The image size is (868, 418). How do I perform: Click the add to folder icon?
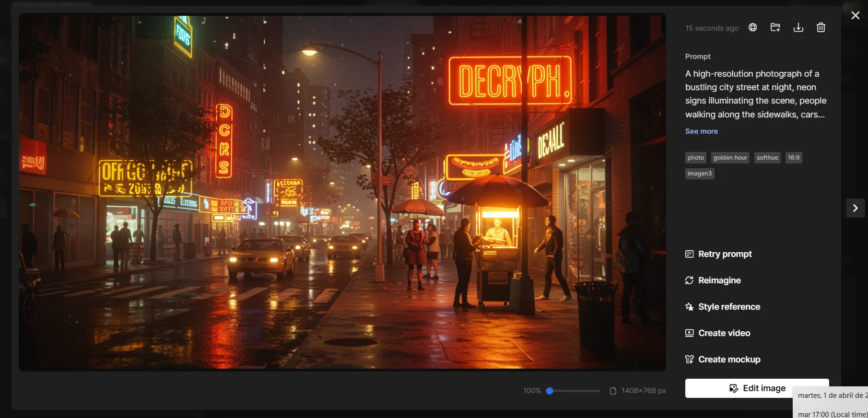tap(775, 27)
